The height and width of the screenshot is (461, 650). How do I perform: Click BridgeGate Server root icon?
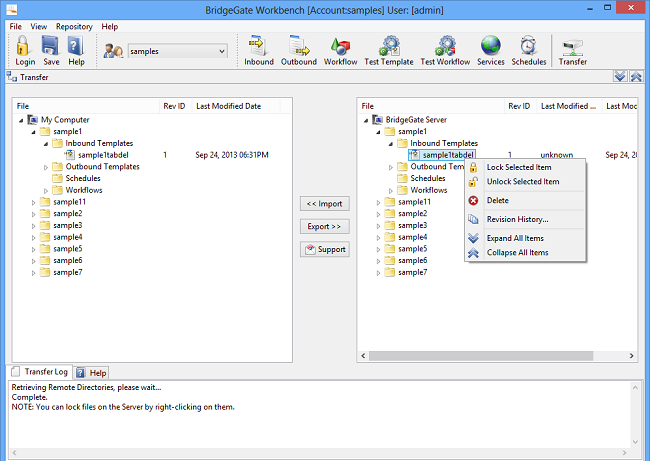pyautogui.click(x=377, y=120)
